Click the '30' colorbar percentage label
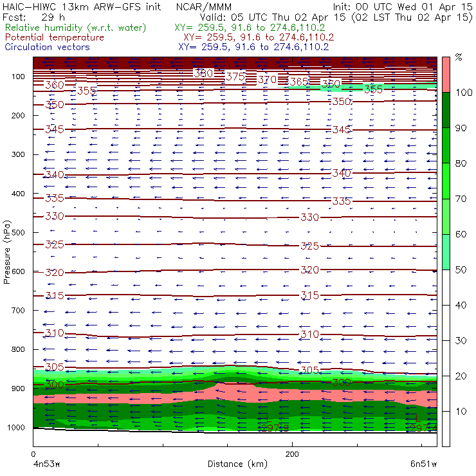Image resolution: width=476 pixels, height=476 pixels. point(461,341)
